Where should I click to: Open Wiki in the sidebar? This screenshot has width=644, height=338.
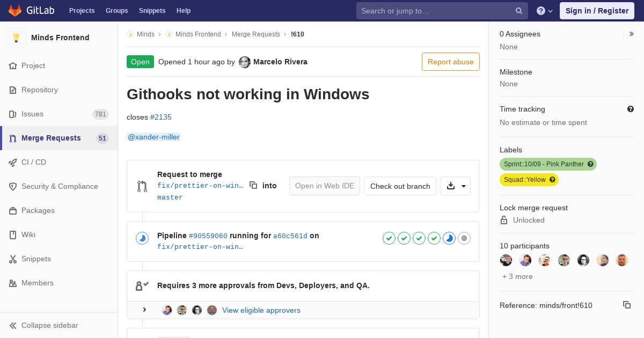59,234
